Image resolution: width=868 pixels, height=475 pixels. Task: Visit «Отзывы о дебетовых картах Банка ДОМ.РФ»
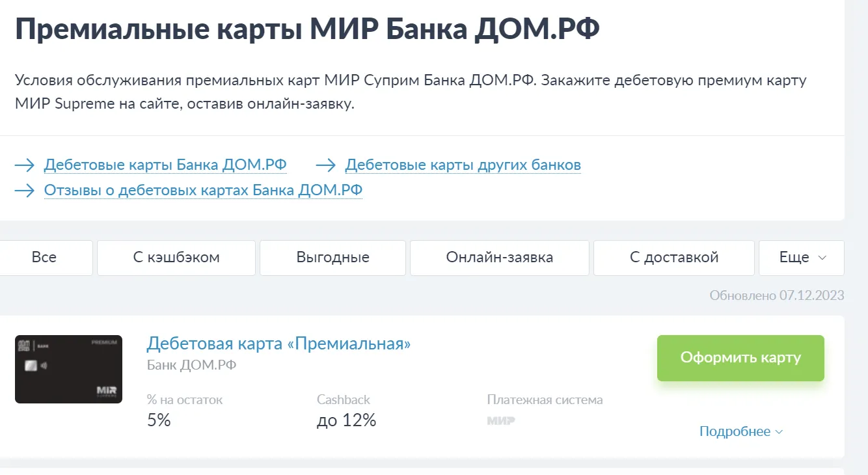[x=203, y=190]
